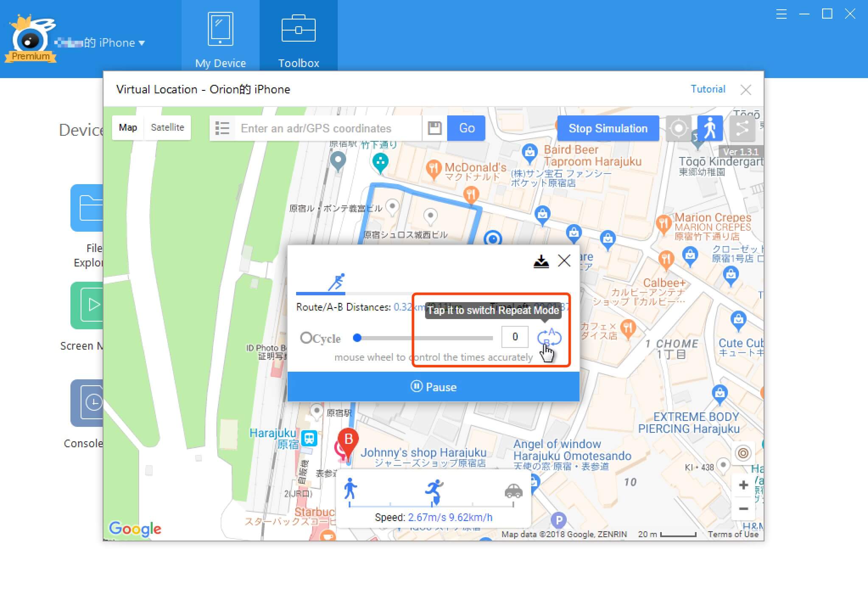Screen dimensions: 868x611
Task: Click the pedestrian navigation mode icon
Action: point(710,128)
